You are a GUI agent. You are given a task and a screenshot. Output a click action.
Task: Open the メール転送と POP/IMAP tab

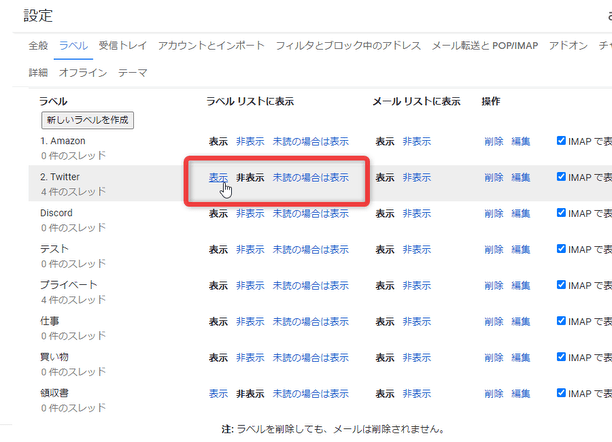pyautogui.click(x=485, y=46)
